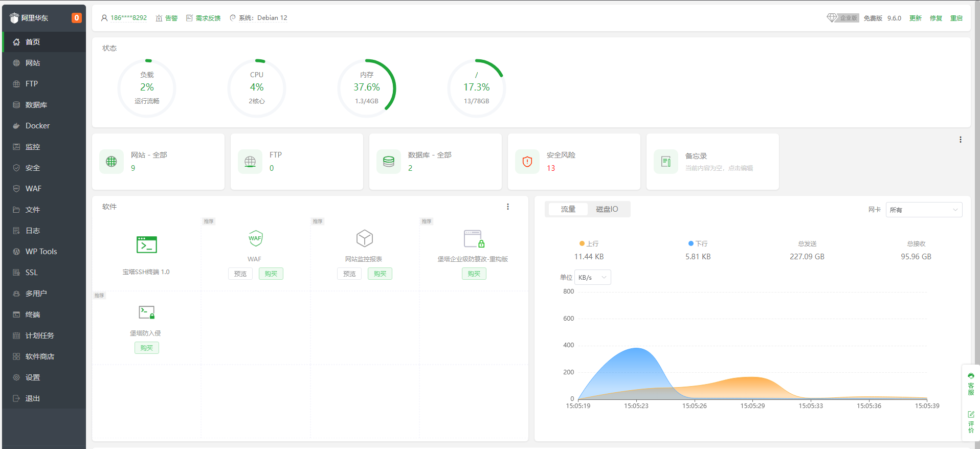980x449 pixels.
Task: Click the WAF software shield icon
Action: pos(255,238)
